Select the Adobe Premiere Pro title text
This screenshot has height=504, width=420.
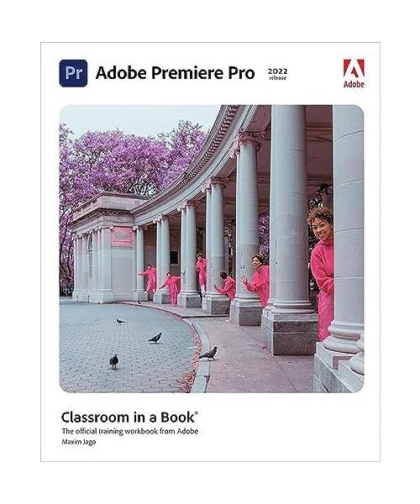(x=175, y=73)
